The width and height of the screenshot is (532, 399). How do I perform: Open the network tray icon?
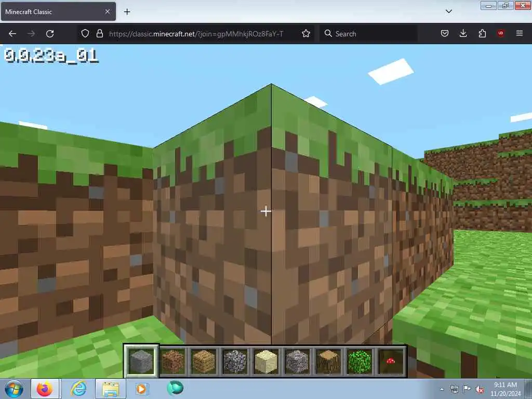[x=454, y=390]
